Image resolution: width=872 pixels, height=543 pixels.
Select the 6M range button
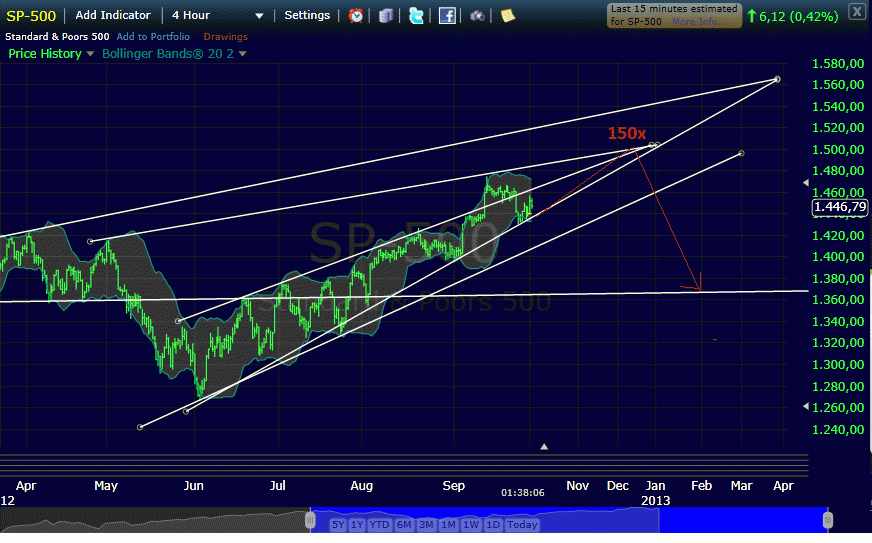pyautogui.click(x=404, y=525)
